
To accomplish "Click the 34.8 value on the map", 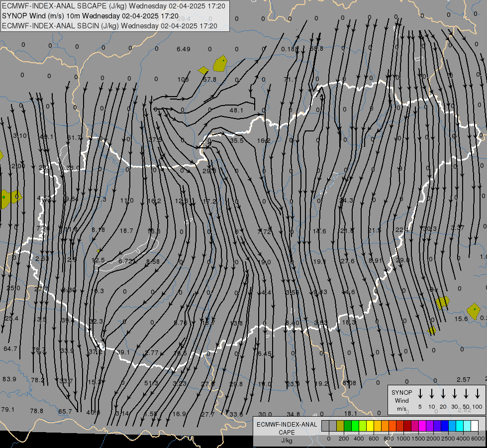I will click(293, 414).
